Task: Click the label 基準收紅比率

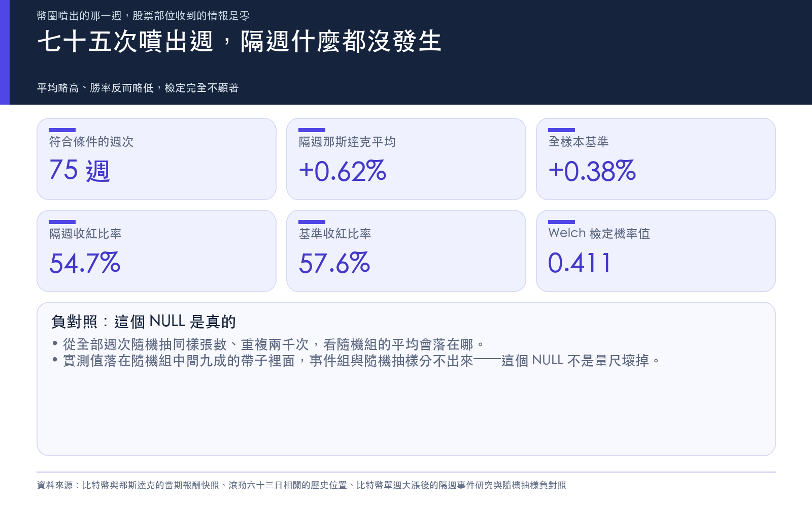Action: [335, 234]
